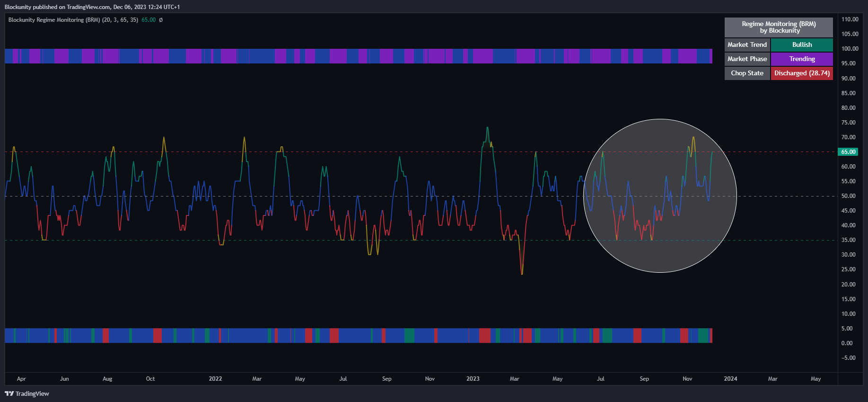
Task: Click the Trending market phase cell
Action: [802, 59]
